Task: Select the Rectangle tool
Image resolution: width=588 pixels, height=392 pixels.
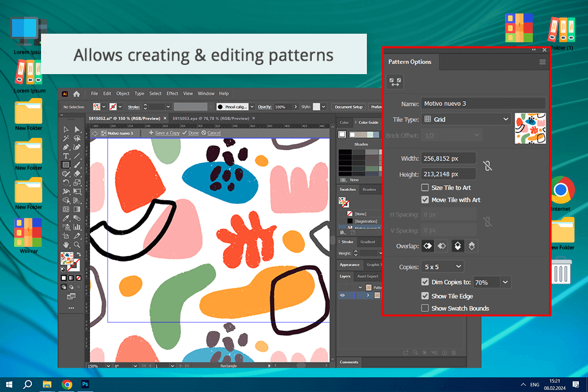Action: pos(66,165)
